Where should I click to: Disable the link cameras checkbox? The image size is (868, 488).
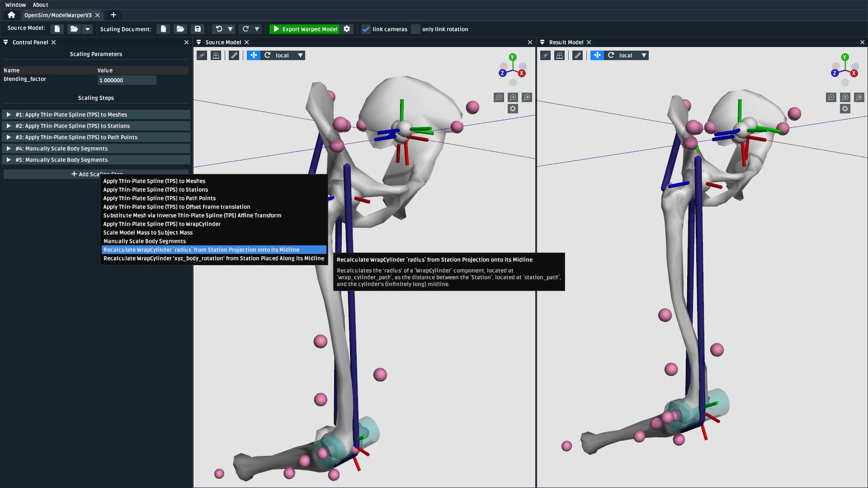[366, 29]
